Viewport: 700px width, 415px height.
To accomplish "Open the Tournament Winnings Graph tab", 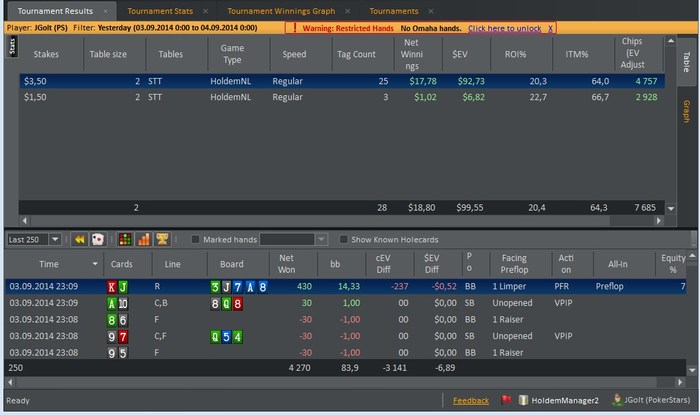I will click(281, 11).
